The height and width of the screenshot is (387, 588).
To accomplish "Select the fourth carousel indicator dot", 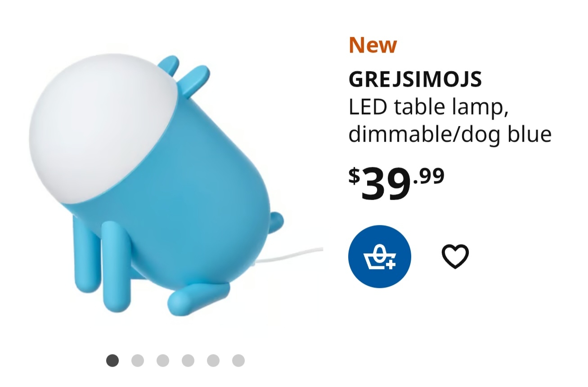I will coord(188,360).
